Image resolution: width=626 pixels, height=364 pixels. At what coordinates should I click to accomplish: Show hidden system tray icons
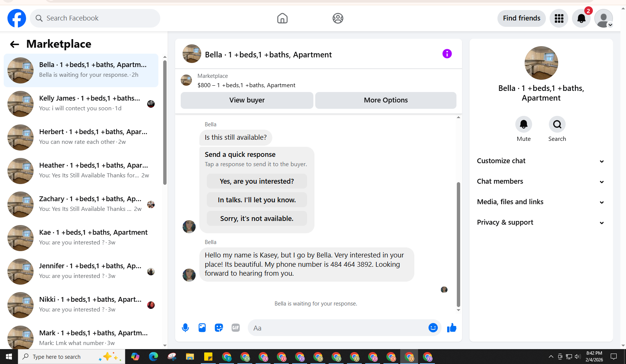[551, 357]
